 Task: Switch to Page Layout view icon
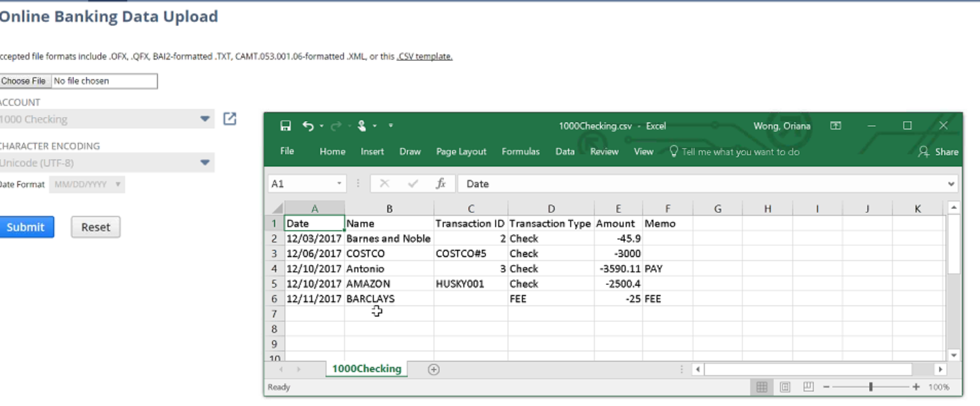[x=785, y=387]
